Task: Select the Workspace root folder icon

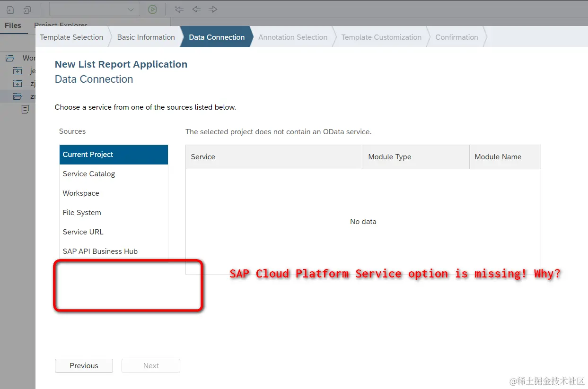Action: coord(9,58)
